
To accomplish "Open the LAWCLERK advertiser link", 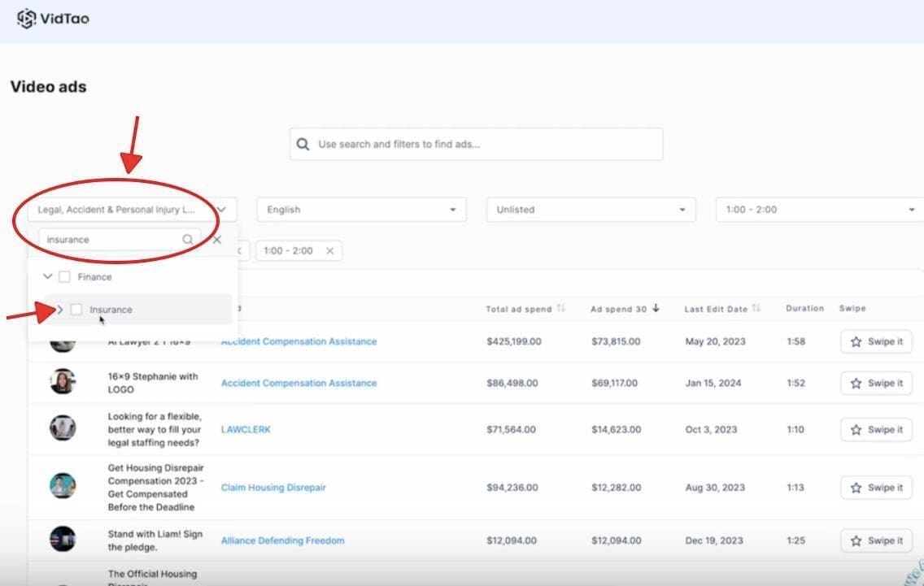I will point(246,429).
